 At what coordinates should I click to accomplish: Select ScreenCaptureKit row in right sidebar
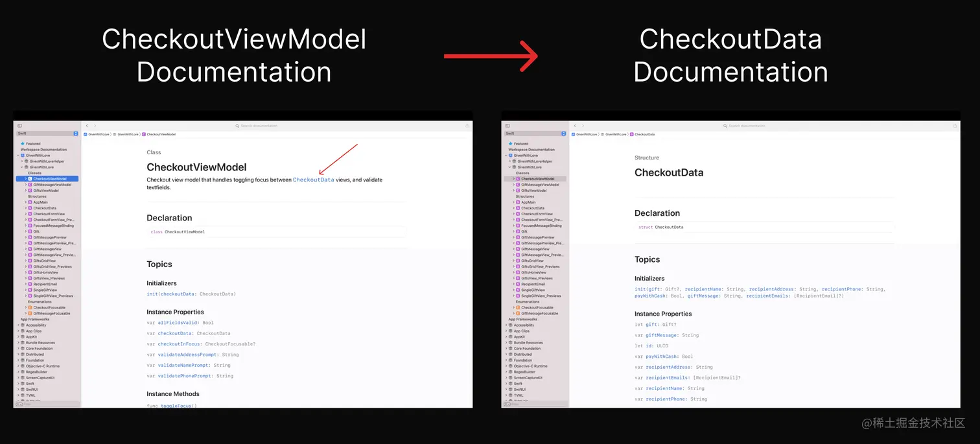(535, 377)
